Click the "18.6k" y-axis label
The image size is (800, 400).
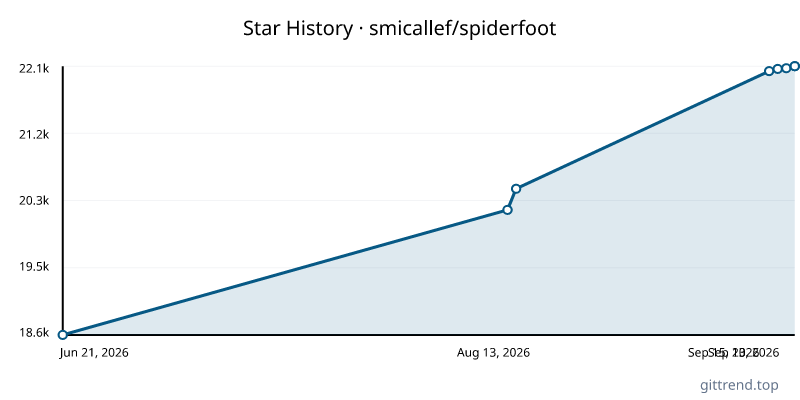click(x=34, y=333)
